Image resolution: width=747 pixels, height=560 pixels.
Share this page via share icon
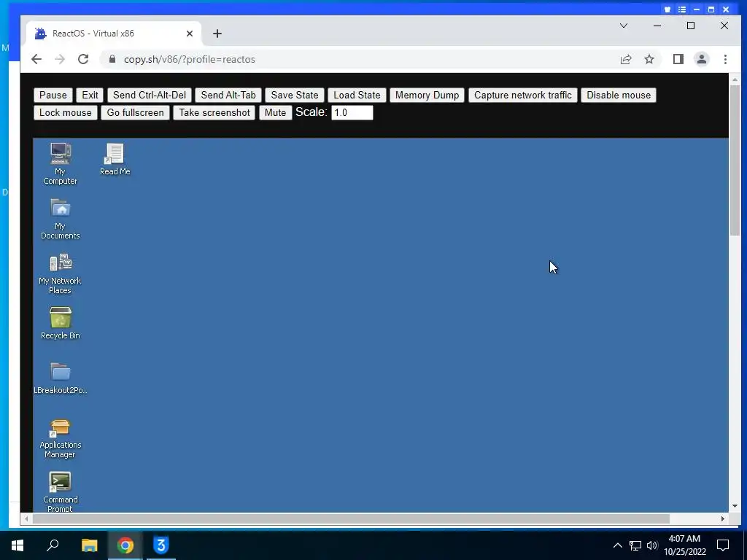pos(625,59)
